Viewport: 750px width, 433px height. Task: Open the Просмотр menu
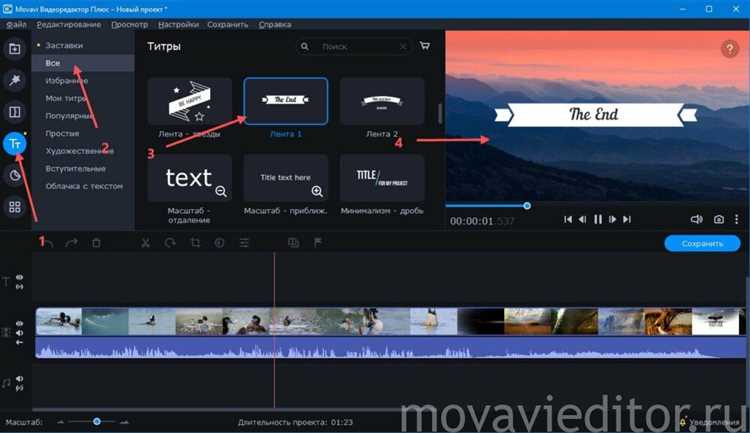click(x=130, y=24)
